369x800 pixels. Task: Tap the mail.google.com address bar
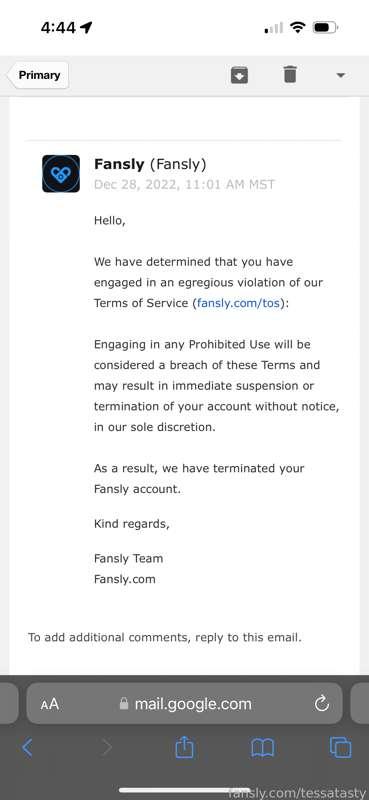click(x=184, y=704)
